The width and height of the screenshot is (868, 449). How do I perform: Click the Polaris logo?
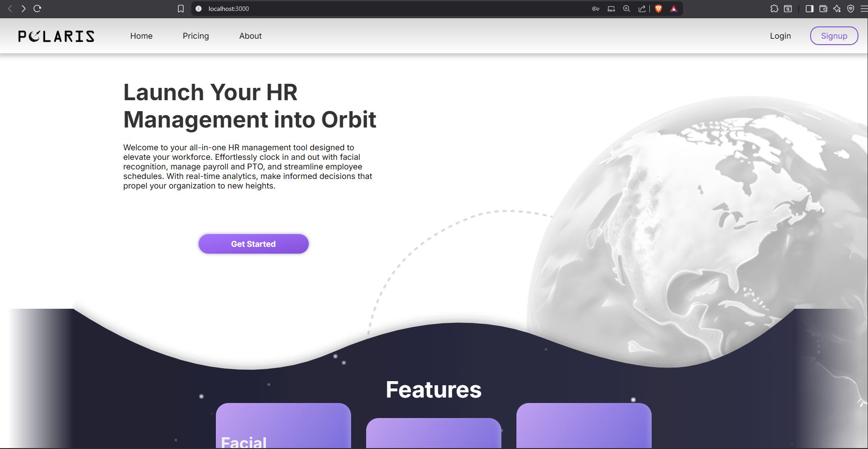pos(56,36)
